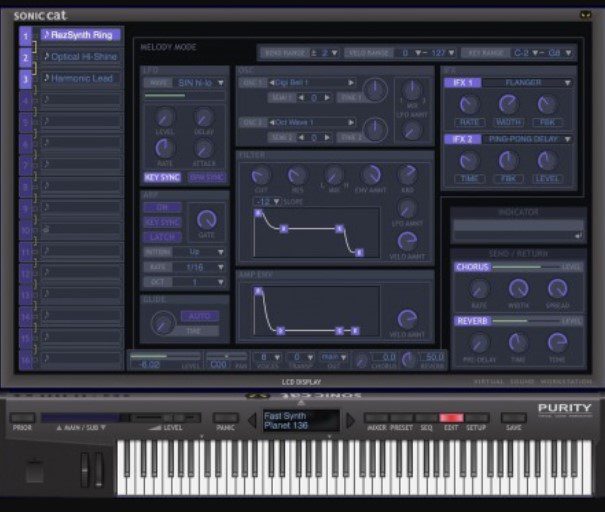Open the filter slope -12 dropdown
Image resolution: width=605 pixels, height=512 pixels.
[267, 201]
